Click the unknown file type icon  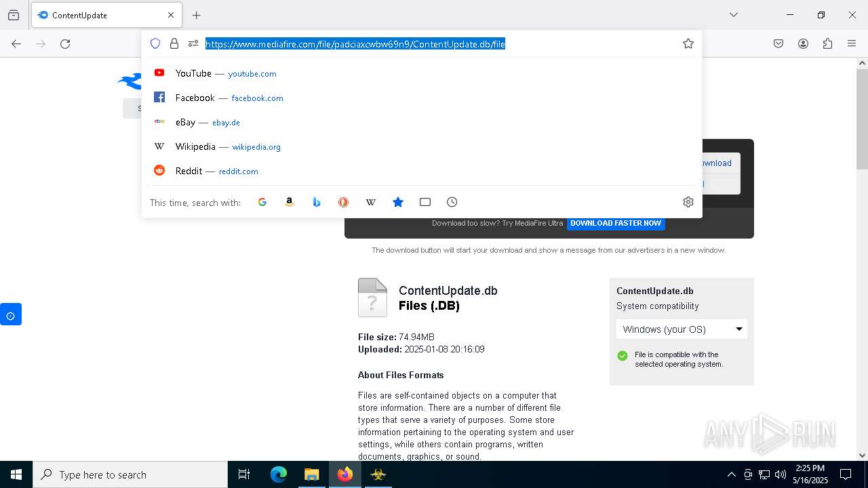(372, 298)
